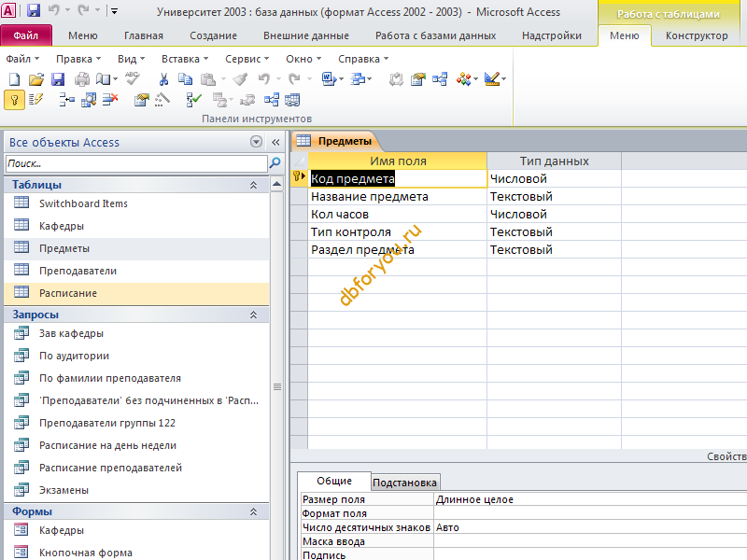Switch to the Внешние данные ribbon tab
Image resolution: width=747 pixels, height=560 pixels.
306,35
